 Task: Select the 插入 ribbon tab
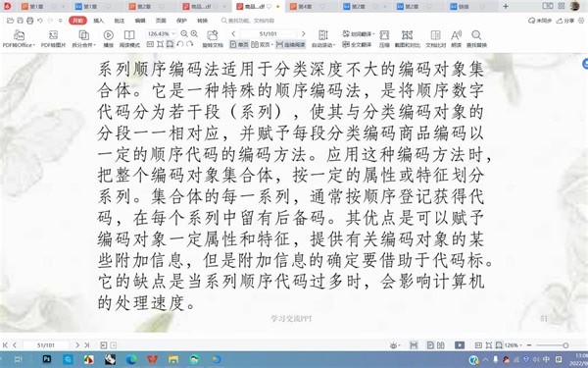(99, 21)
